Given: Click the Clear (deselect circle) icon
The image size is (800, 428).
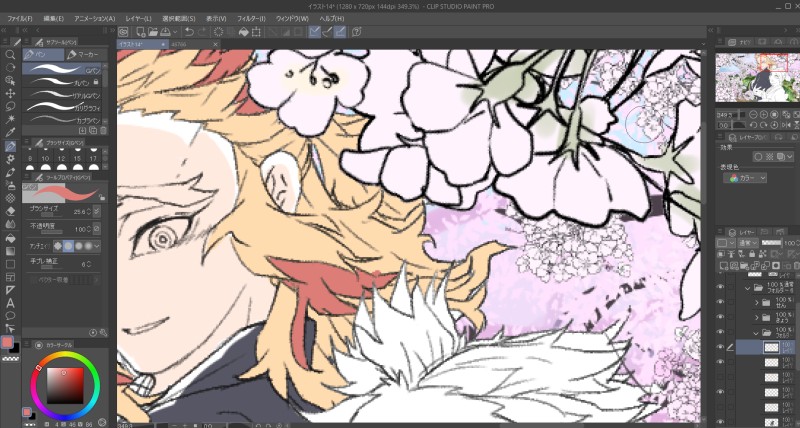Looking at the screenshot, I should click(x=218, y=32).
